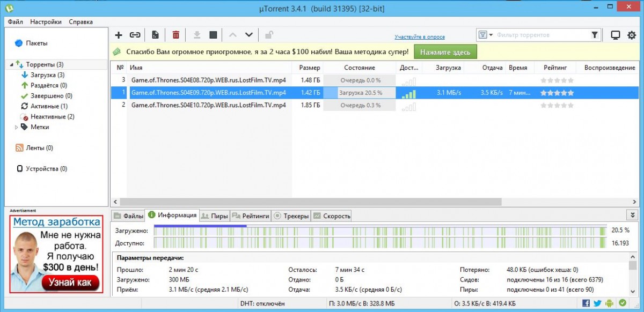Screen dimensions: 644x312
Task: Click star rating of S04E08 torrent
Action: (557, 80)
